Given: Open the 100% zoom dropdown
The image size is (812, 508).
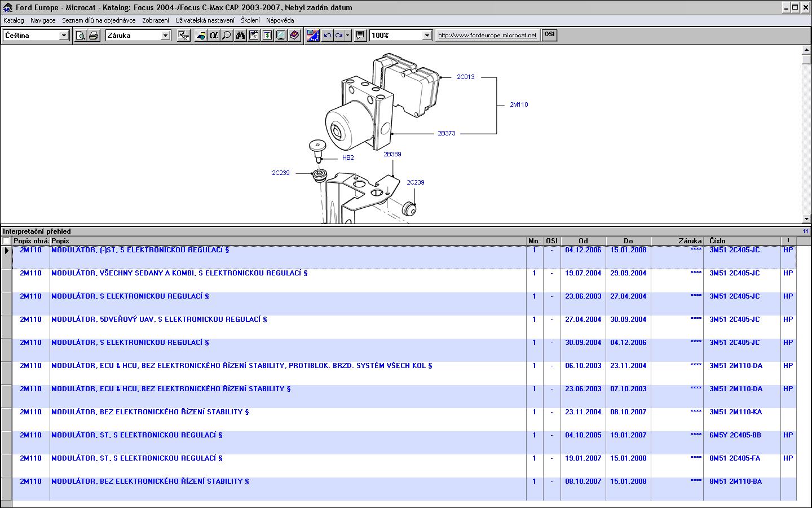Looking at the screenshot, I should click(x=427, y=36).
